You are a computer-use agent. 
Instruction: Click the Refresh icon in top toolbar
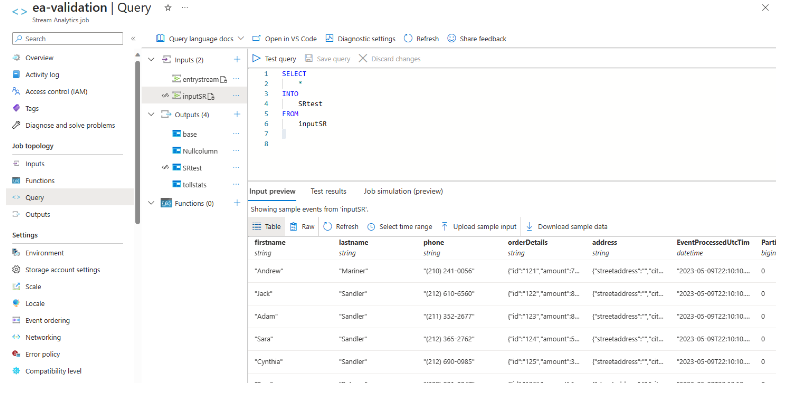pos(408,38)
